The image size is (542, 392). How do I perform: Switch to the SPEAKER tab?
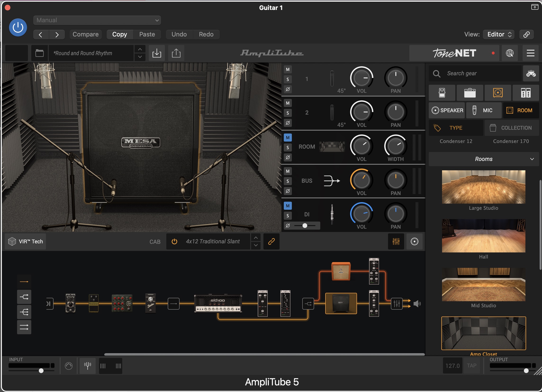point(447,110)
